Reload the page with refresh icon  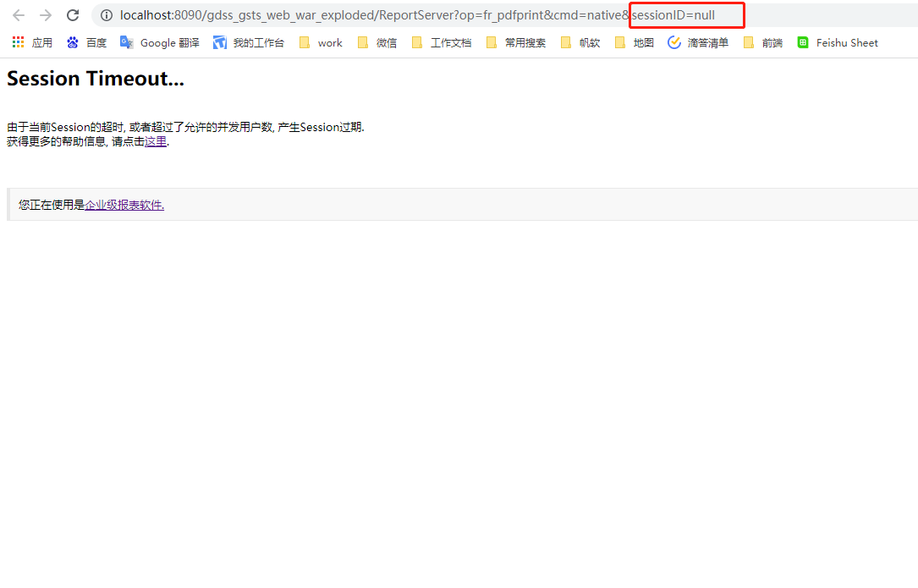coord(73,15)
